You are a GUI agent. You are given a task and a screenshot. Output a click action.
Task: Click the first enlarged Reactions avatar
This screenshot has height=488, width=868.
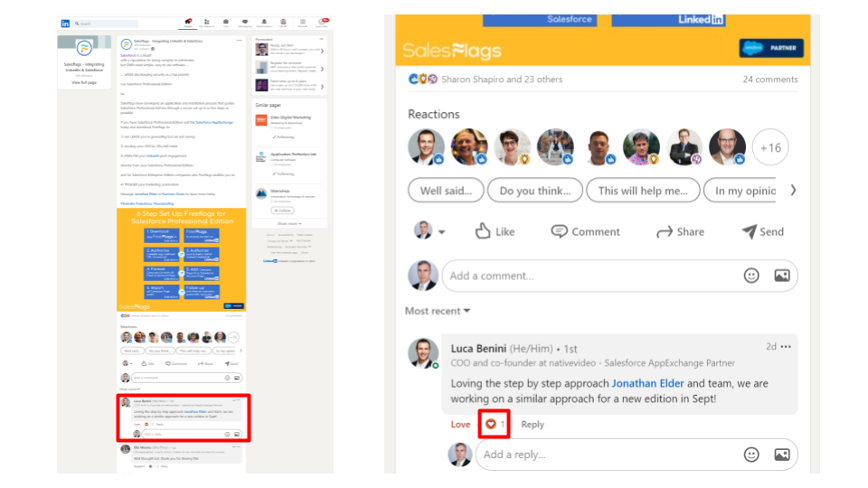click(426, 147)
